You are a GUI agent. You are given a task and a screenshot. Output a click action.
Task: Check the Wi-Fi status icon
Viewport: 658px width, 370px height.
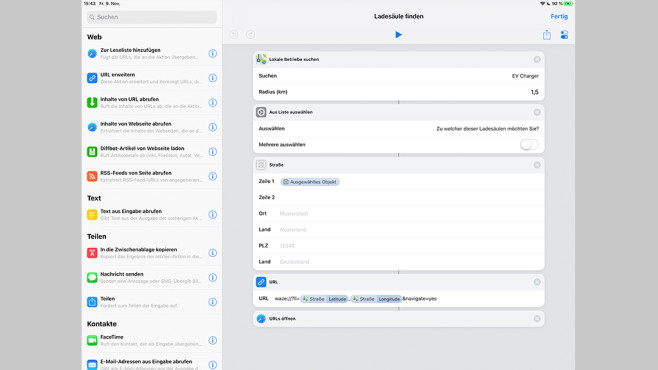542,3
